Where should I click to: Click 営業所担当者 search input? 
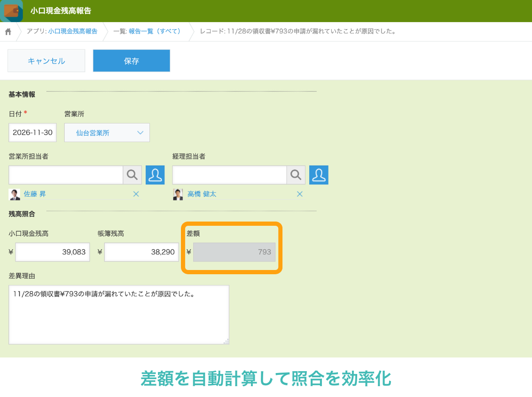click(66, 175)
